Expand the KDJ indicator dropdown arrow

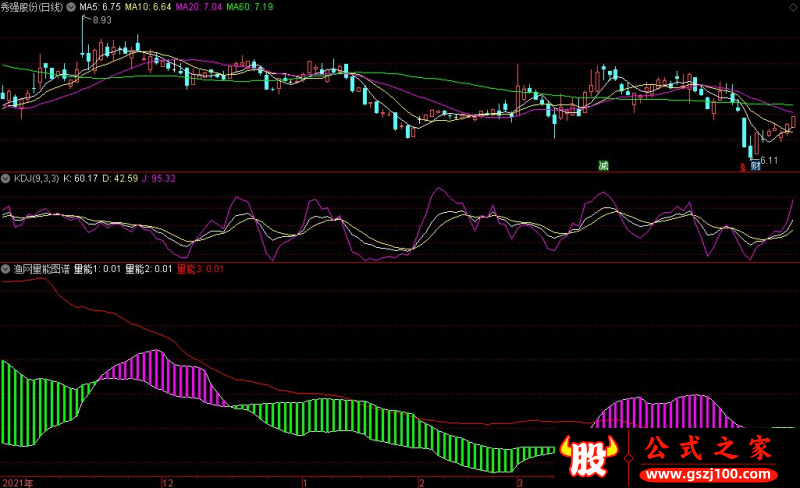coord(6,179)
